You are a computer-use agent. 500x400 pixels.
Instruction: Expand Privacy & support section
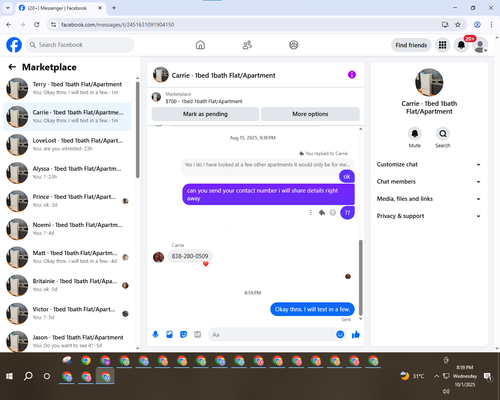429,216
